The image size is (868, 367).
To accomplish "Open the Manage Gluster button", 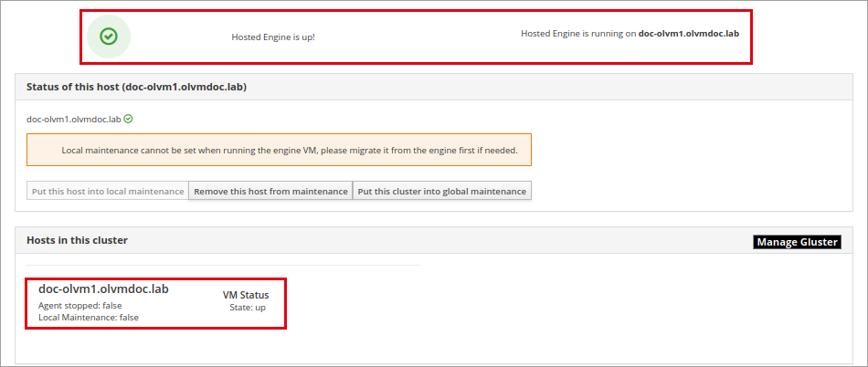I will click(x=797, y=242).
